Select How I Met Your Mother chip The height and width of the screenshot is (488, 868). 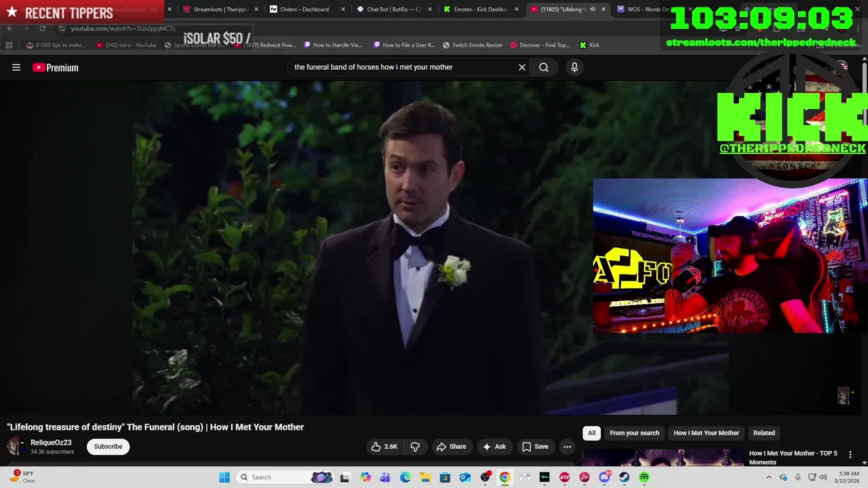pos(706,433)
